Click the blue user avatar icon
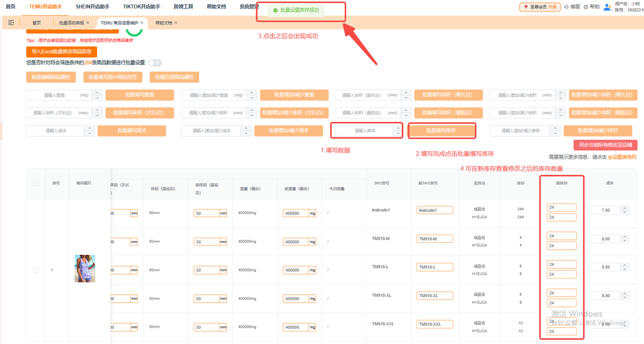The width and height of the screenshot is (644, 344). click(607, 7)
